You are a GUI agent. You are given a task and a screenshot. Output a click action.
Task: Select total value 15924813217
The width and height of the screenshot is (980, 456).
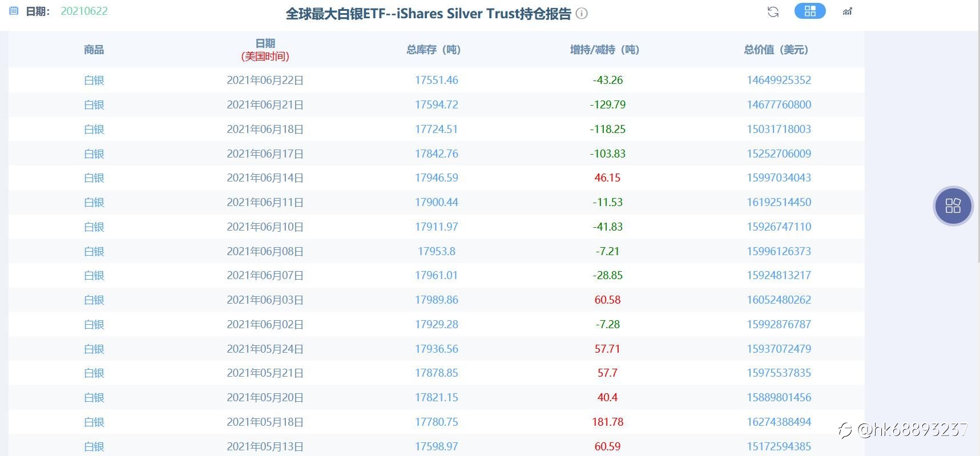coord(779,275)
